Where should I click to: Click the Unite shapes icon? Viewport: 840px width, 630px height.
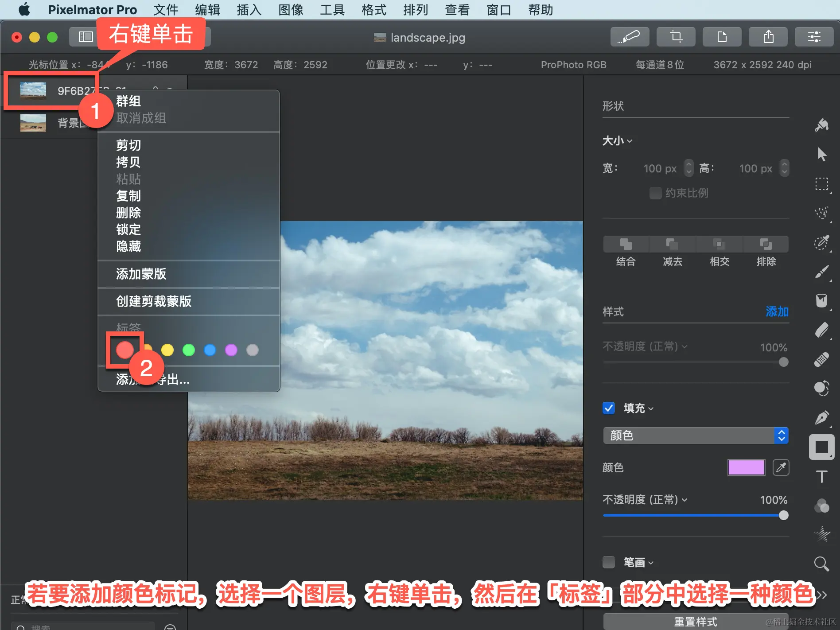626,244
